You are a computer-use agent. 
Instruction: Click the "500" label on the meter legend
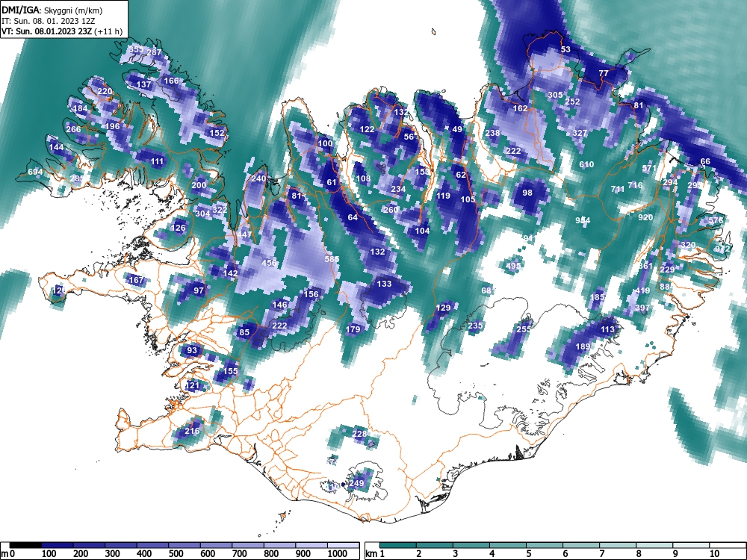176,554
